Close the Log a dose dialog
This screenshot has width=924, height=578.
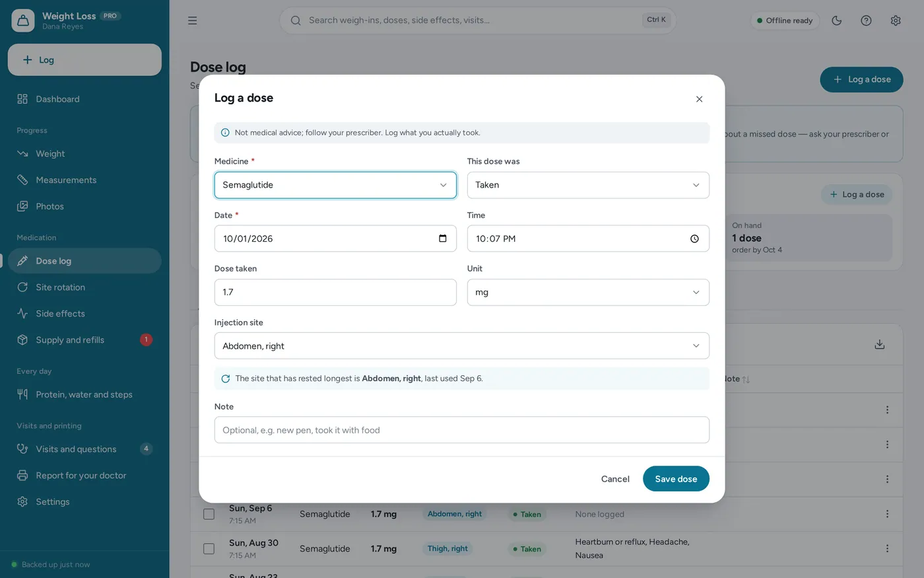pos(699,99)
